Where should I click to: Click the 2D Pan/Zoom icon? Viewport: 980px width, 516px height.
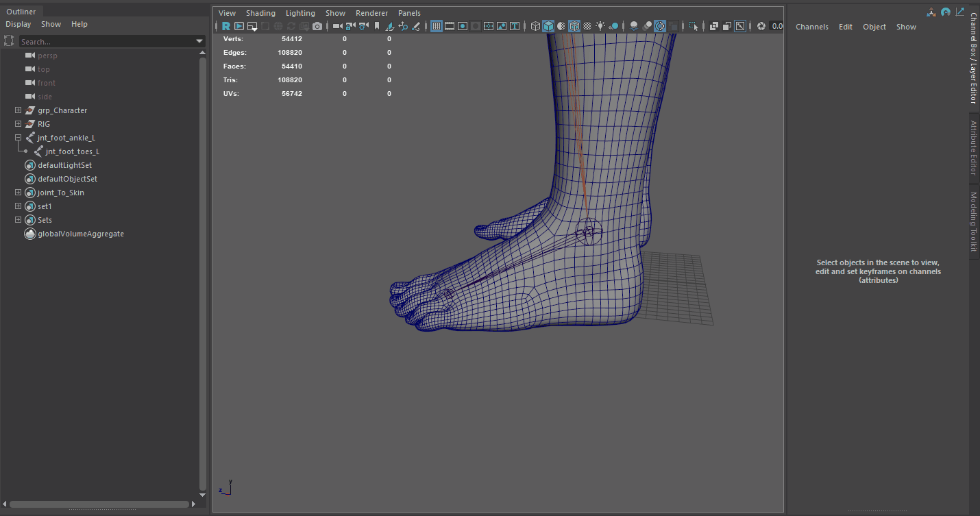pos(403,26)
